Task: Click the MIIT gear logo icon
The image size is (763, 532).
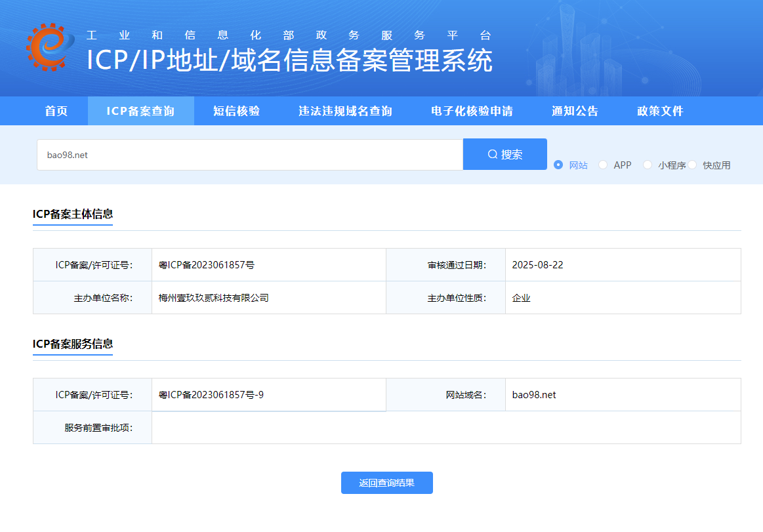Action: coord(50,47)
